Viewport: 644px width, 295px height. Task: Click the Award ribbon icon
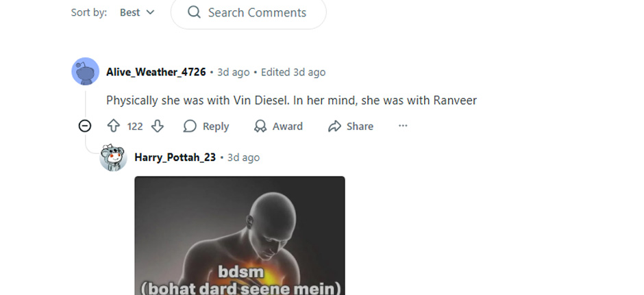[x=260, y=126]
